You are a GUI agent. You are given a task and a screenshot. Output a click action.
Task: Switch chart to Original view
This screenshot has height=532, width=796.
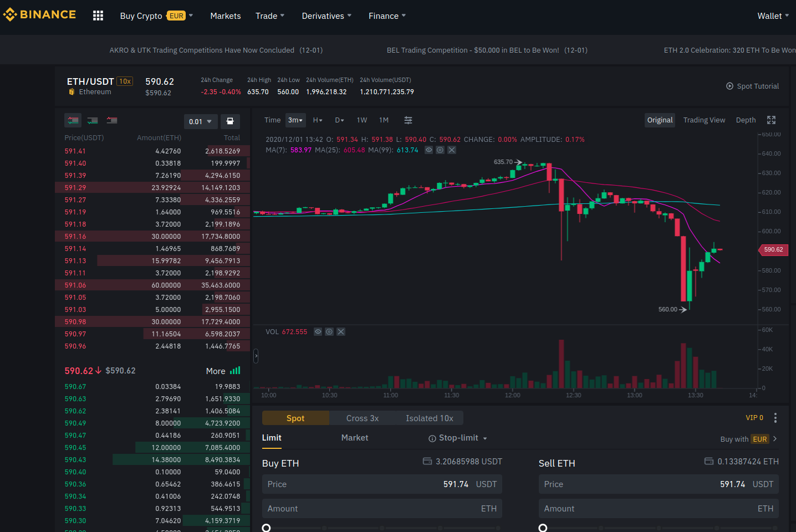click(660, 120)
